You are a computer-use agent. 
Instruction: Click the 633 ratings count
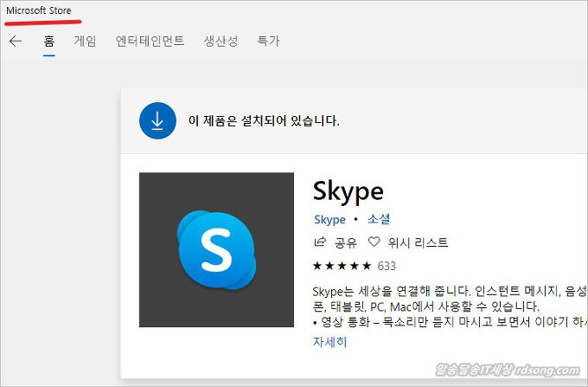point(387,266)
